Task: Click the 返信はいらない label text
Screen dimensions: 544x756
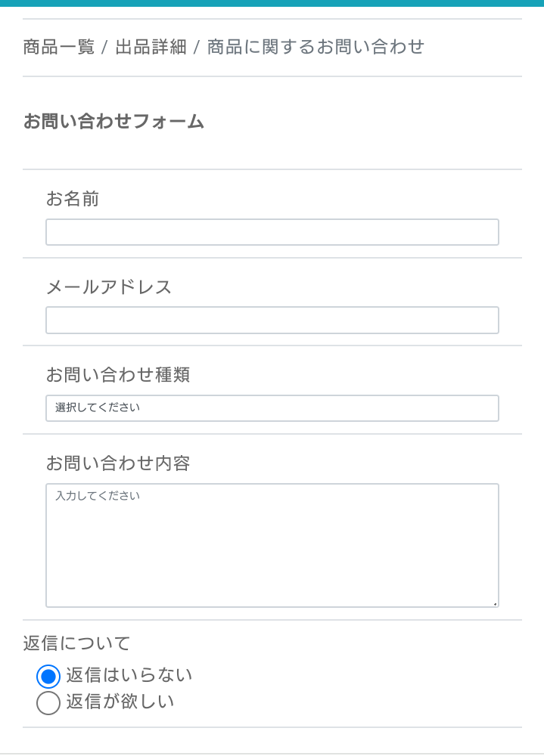Action: [129, 675]
